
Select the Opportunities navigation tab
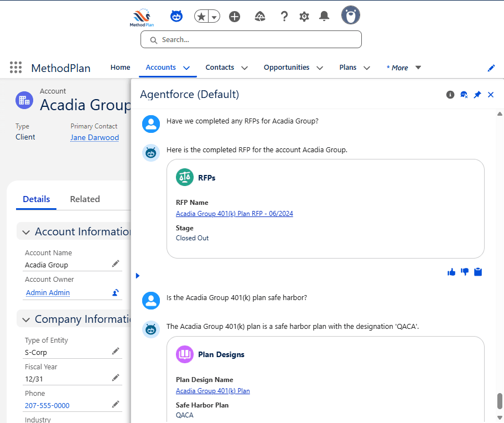(x=287, y=68)
